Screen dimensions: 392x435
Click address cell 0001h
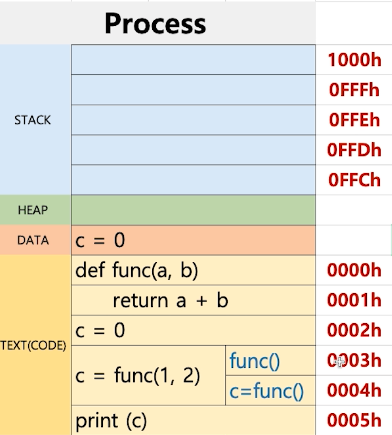pos(354,300)
